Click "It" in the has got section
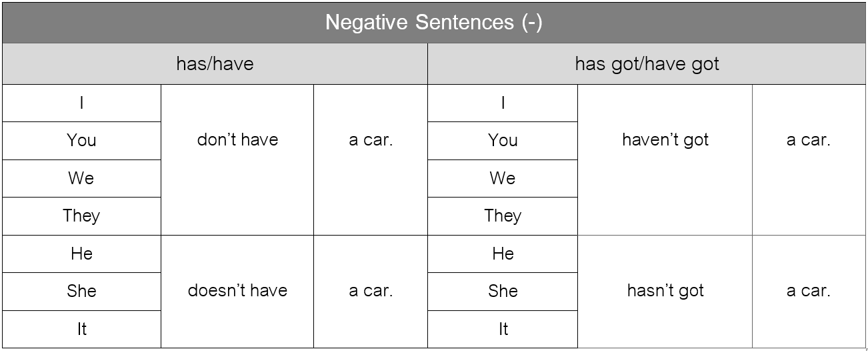This screenshot has width=868, height=351. [x=503, y=329]
